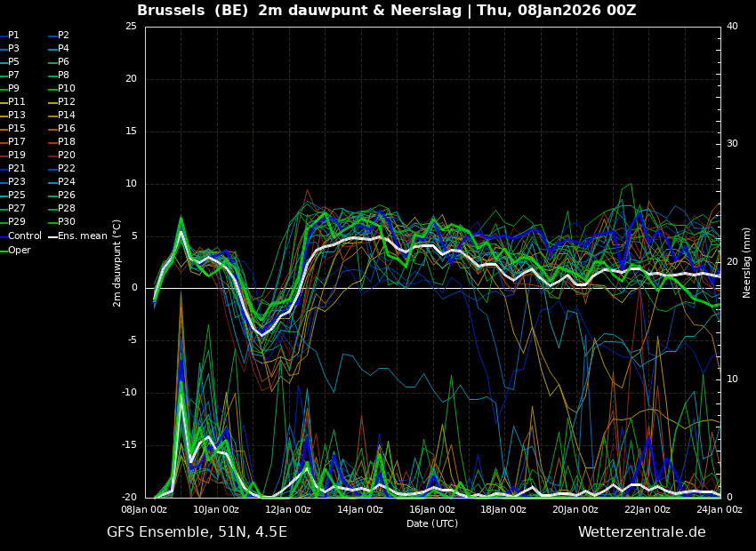Select legend item P8

[59, 76]
